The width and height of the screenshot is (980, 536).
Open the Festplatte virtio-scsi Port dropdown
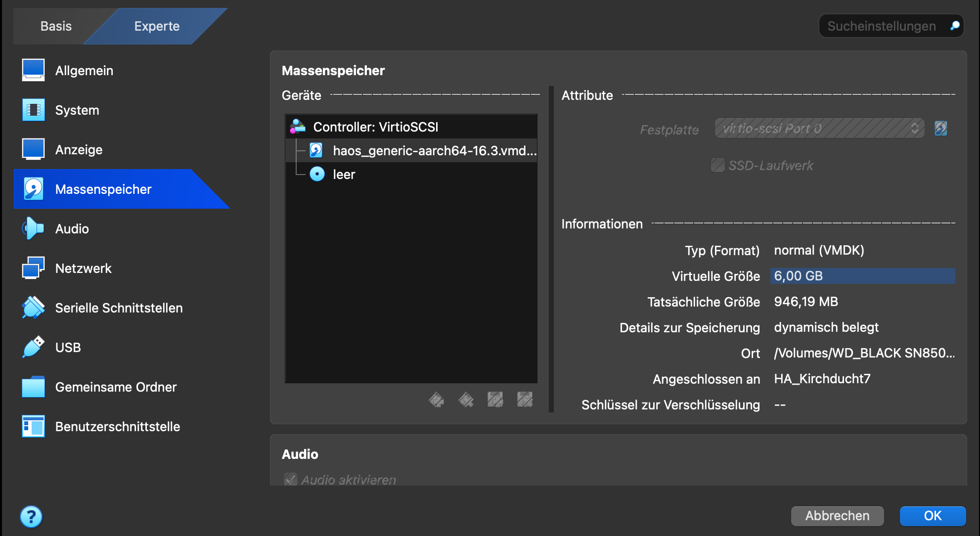[819, 129]
